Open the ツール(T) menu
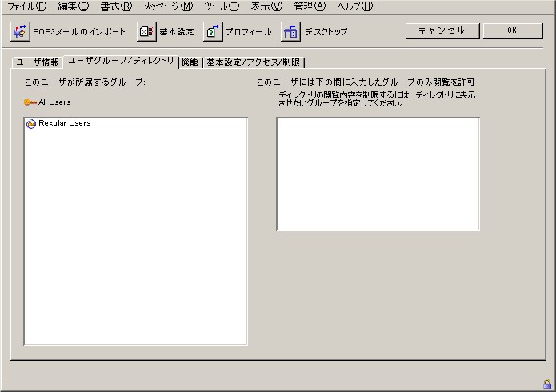The width and height of the screenshot is (556, 392). click(x=222, y=6)
